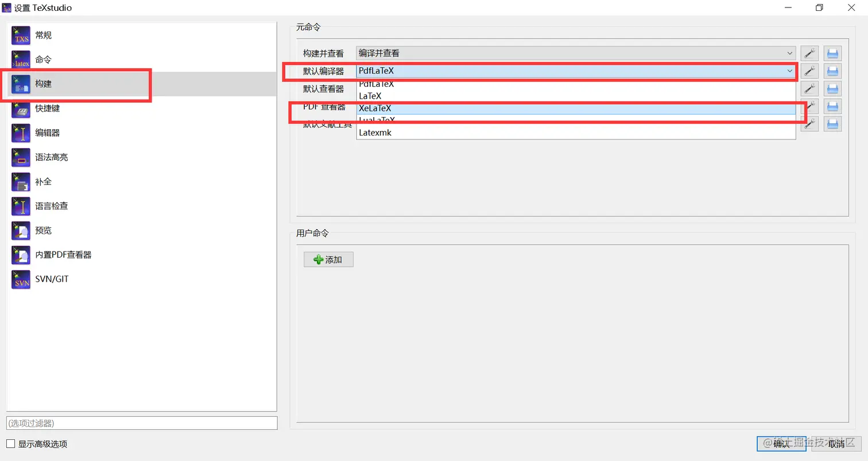Open the 补全 completion settings page
Viewport: 868px width, 461px height.
click(x=141, y=181)
